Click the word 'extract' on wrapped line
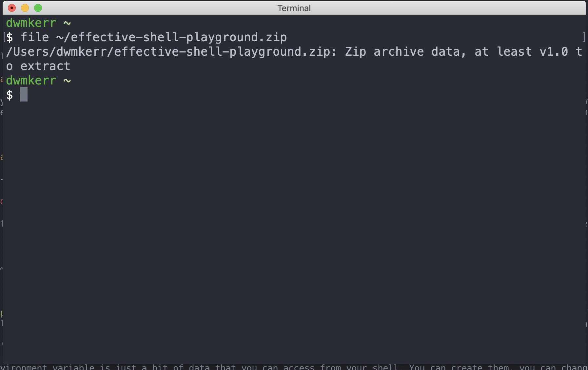This screenshot has height=370, width=588. coord(45,66)
